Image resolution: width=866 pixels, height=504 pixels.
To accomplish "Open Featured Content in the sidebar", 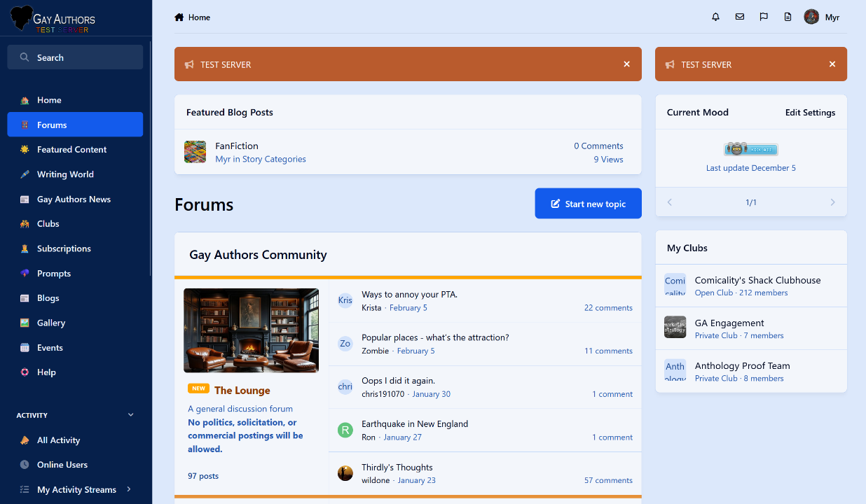I will [x=71, y=150].
